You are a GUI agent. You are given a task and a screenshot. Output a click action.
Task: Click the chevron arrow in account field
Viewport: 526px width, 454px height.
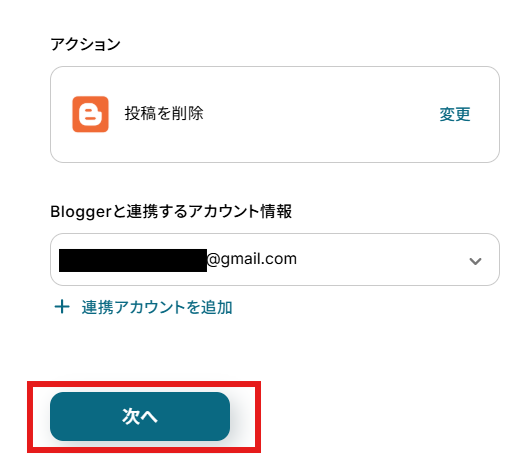475,261
